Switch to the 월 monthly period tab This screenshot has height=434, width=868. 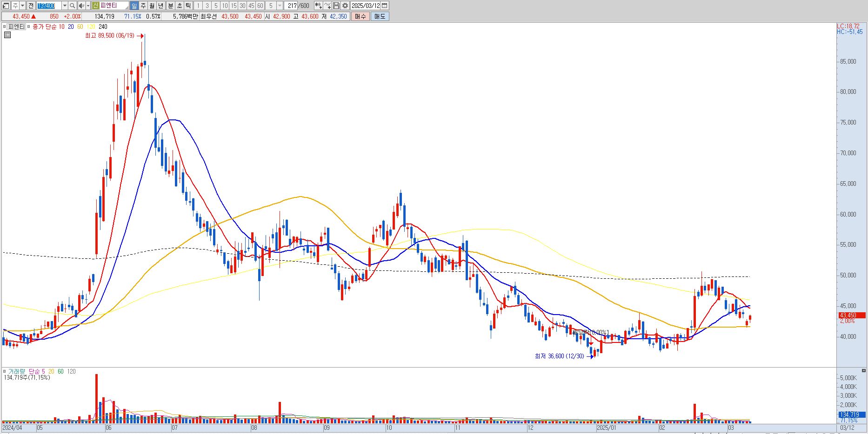pyautogui.click(x=152, y=6)
